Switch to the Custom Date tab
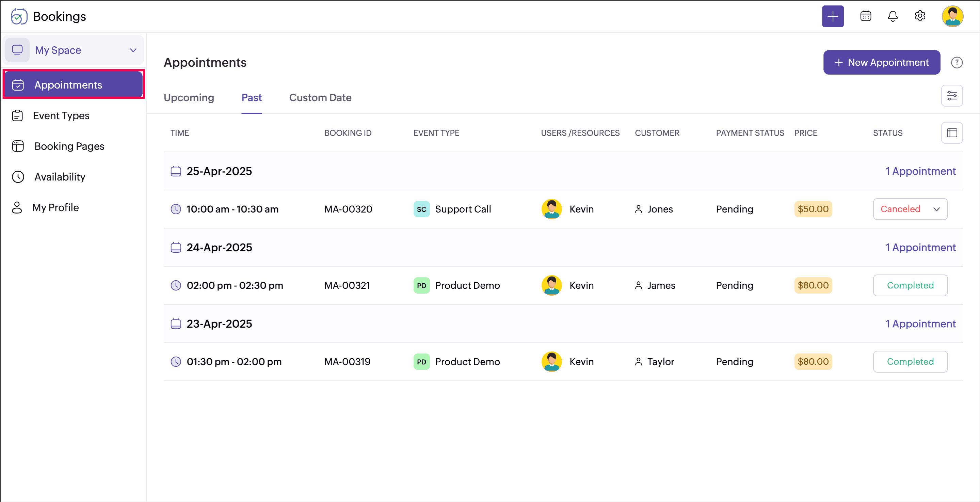 (x=320, y=98)
